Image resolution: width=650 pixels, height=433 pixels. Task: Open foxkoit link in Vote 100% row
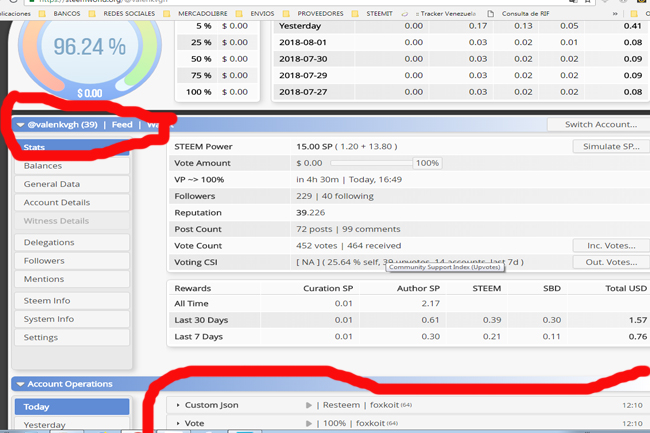[x=371, y=423]
